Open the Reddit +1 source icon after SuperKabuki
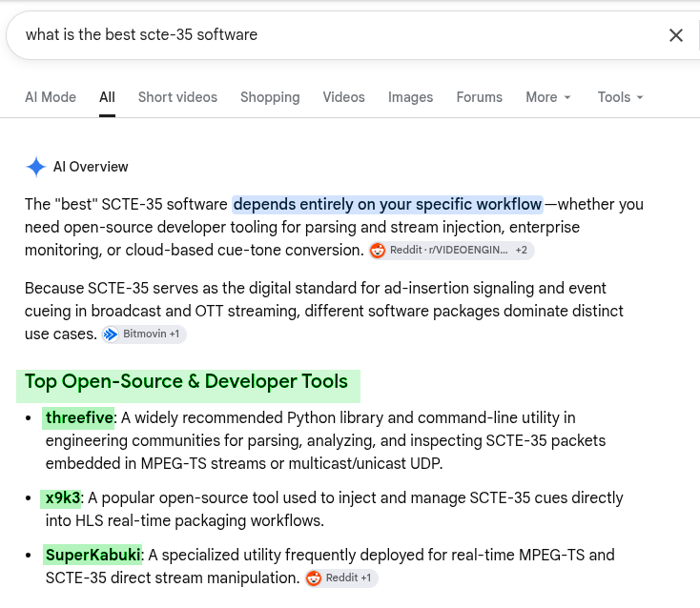The height and width of the screenshot is (608, 700). 314,578
